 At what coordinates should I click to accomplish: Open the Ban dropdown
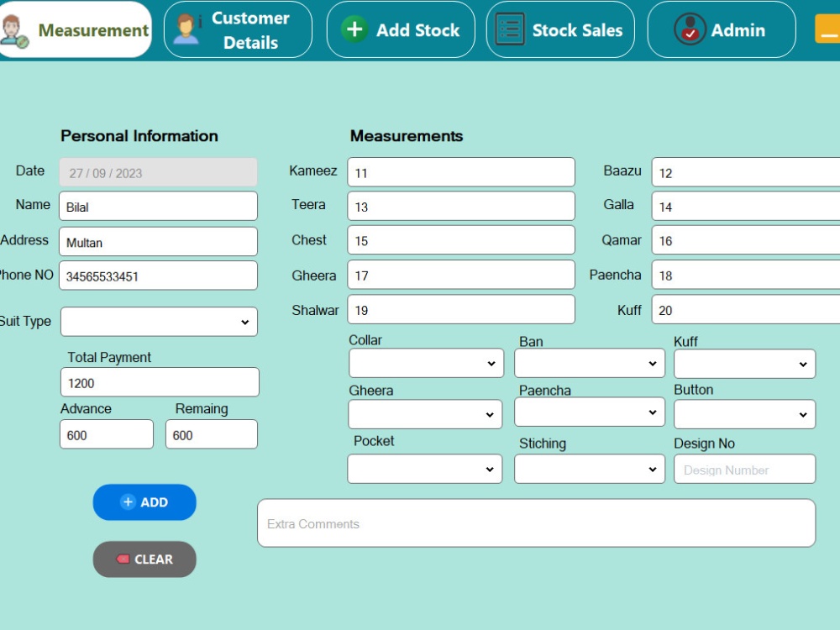tap(590, 363)
